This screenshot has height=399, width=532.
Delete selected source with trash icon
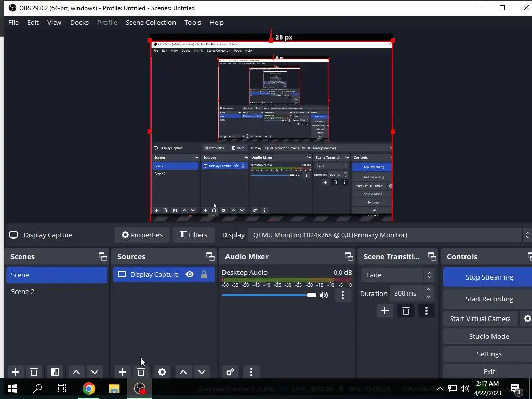coord(141,372)
